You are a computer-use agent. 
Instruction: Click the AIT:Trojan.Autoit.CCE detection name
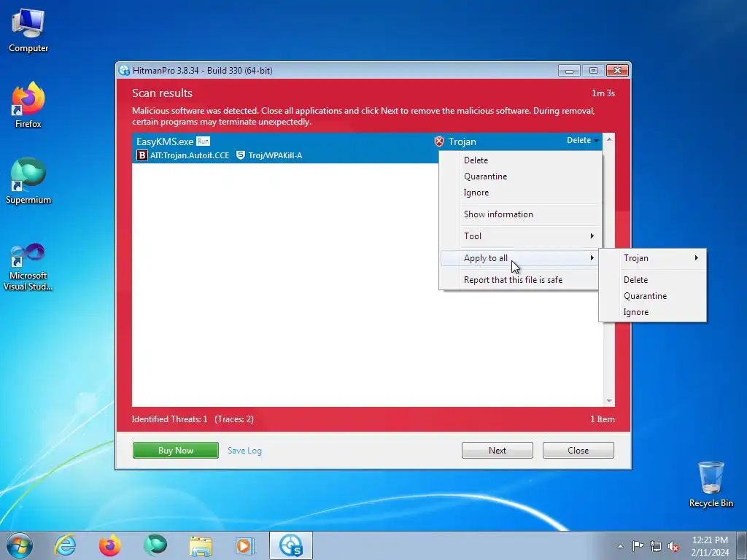pyautogui.click(x=190, y=155)
